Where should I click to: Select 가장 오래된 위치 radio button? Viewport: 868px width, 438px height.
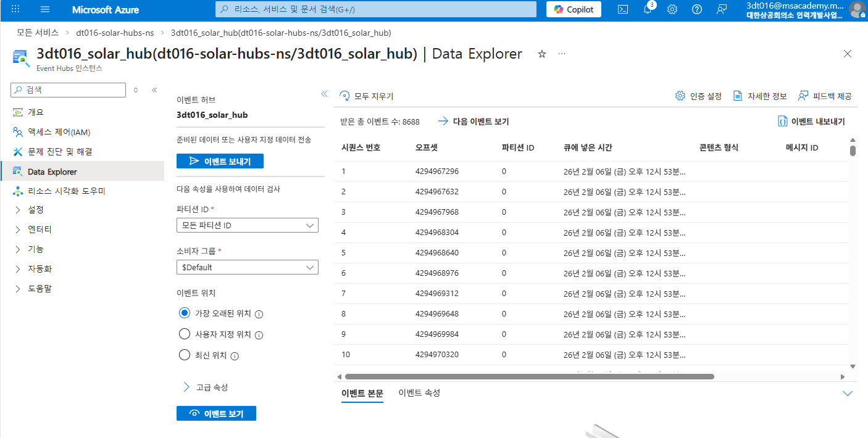pyautogui.click(x=184, y=313)
